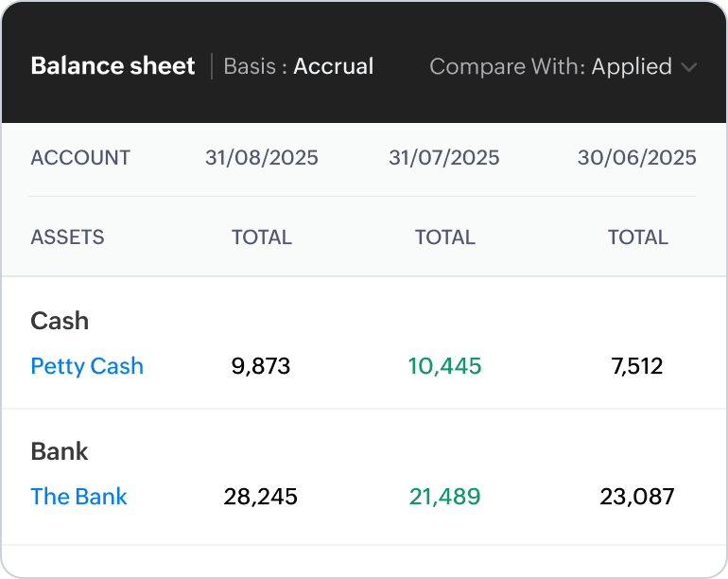Click the Bank group heading

[60, 451]
